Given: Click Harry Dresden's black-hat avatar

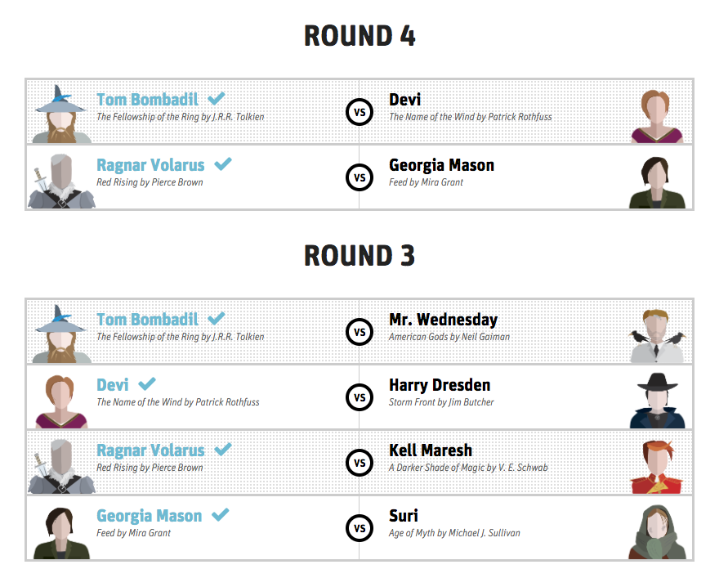Looking at the screenshot, I should pos(658,401).
